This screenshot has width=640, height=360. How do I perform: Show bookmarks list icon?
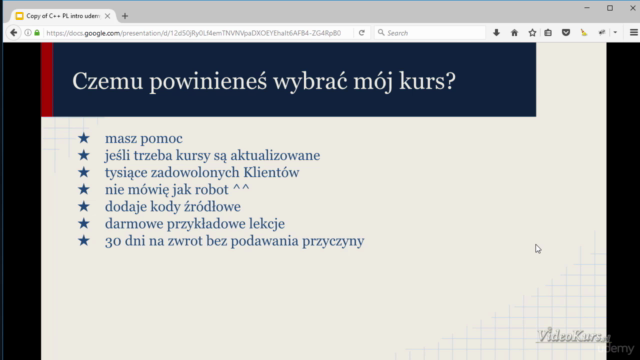click(x=548, y=33)
